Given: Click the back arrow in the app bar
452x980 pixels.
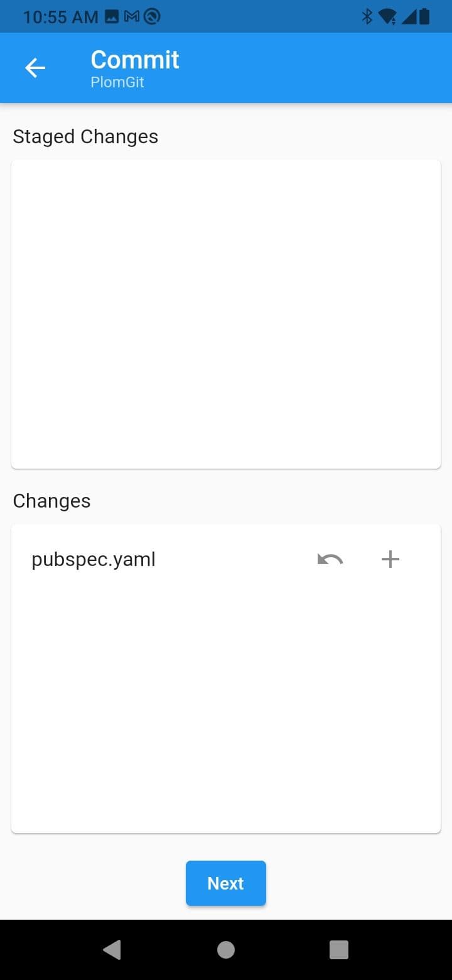Looking at the screenshot, I should 35,67.
